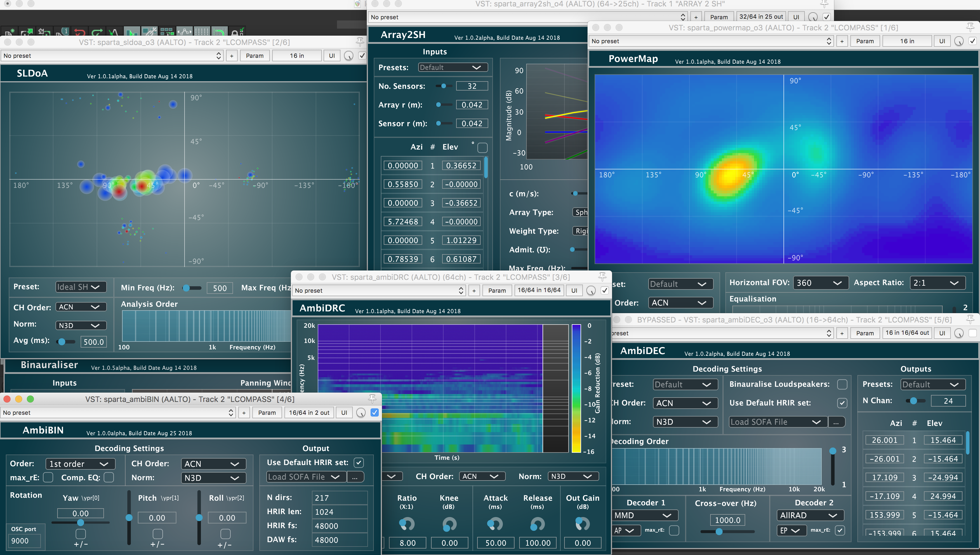
Task: Click the ellipsis browse button beside AmbiDEC SOFA file
Action: point(836,422)
